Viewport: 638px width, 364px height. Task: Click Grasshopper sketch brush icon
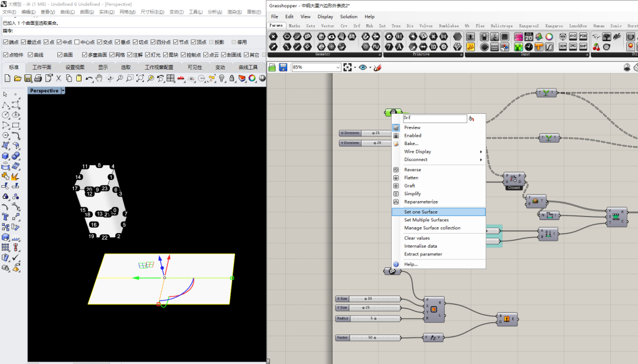(377, 67)
